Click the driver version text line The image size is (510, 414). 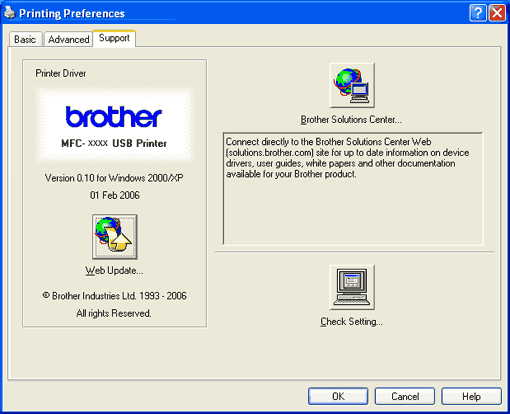click(114, 178)
